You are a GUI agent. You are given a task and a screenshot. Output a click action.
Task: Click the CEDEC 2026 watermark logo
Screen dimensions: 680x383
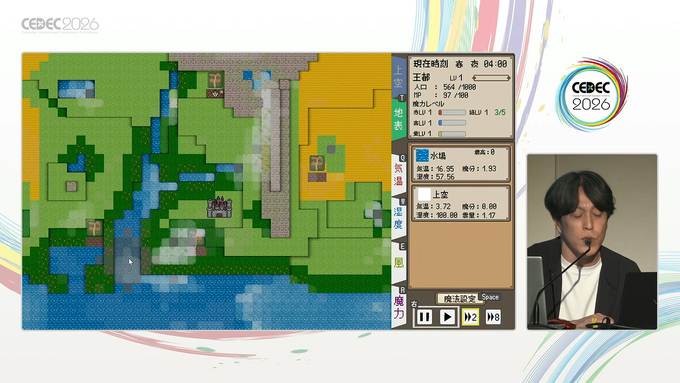(60, 25)
